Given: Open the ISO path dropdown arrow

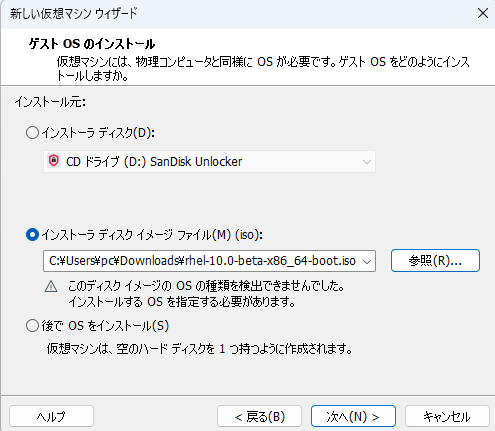Looking at the screenshot, I should (x=367, y=261).
